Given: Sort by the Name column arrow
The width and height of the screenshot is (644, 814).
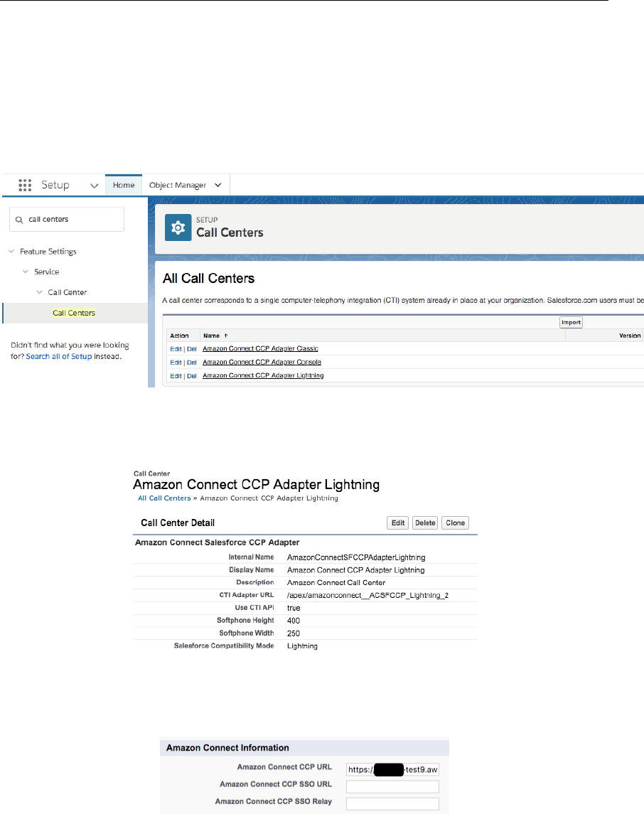Looking at the screenshot, I should click(226, 336).
